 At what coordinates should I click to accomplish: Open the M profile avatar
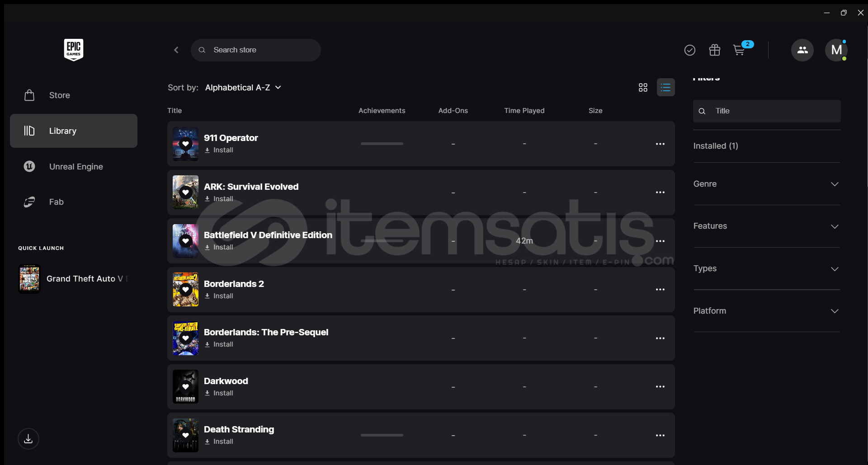point(836,50)
